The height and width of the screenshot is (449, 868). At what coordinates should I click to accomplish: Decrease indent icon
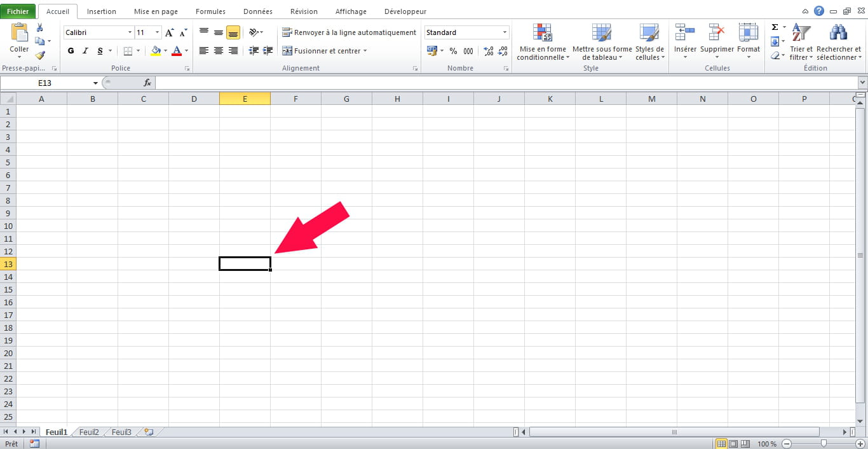point(254,51)
